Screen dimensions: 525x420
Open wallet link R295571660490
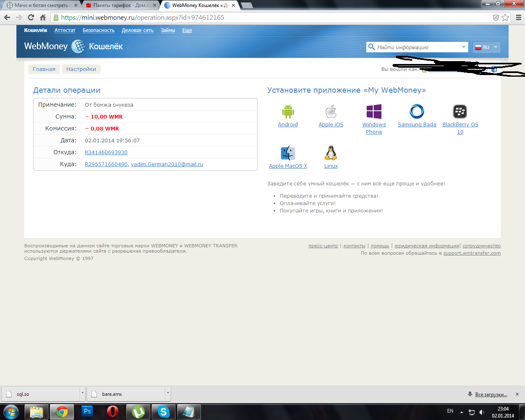point(106,164)
